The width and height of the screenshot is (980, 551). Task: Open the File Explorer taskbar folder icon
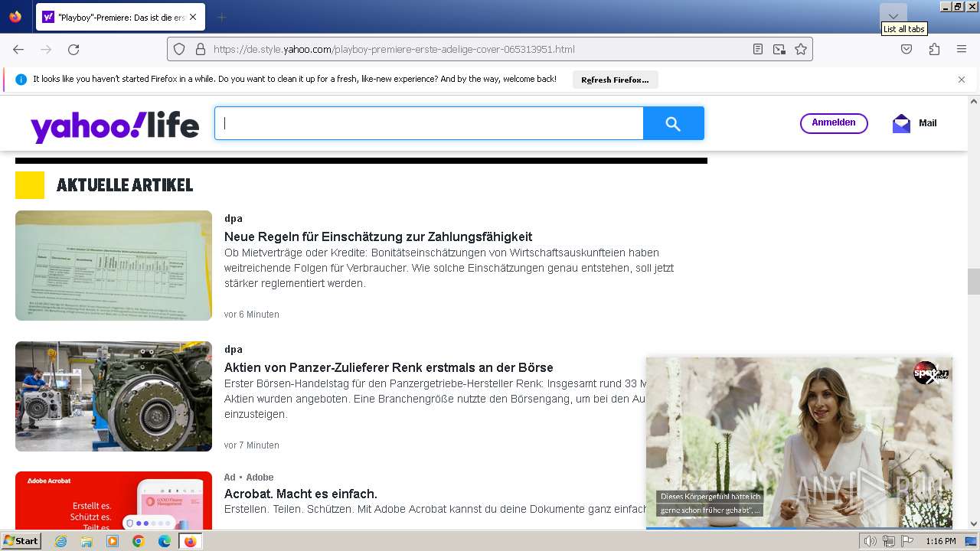[87, 541]
